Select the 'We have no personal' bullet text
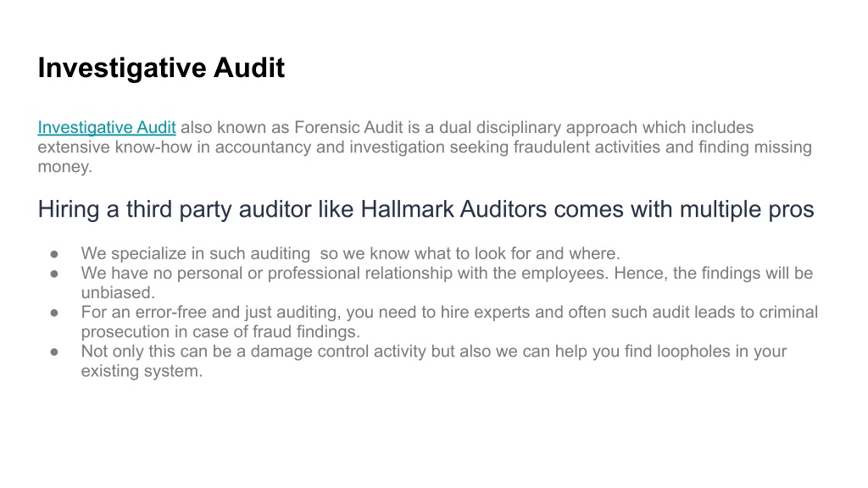868x488 pixels. coord(447,283)
